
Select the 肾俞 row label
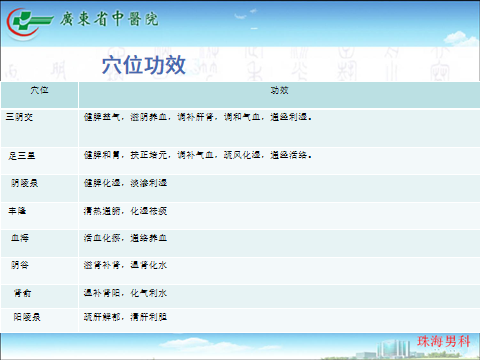22,293
